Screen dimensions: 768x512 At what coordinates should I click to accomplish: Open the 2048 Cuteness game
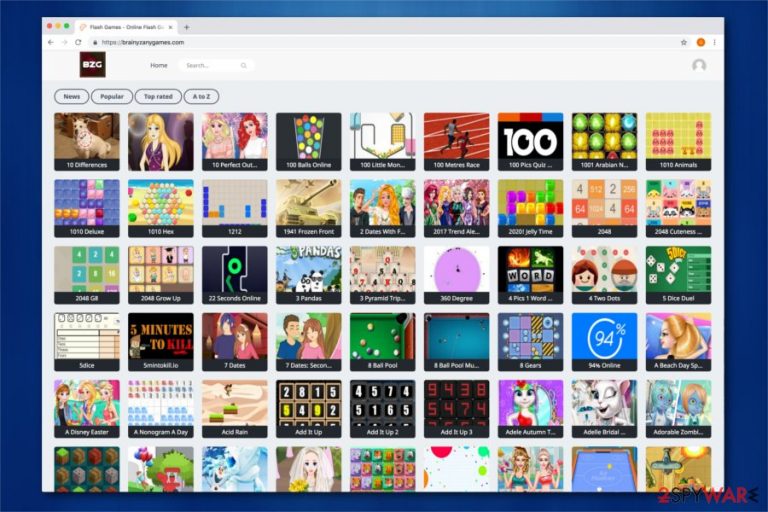click(x=678, y=208)
